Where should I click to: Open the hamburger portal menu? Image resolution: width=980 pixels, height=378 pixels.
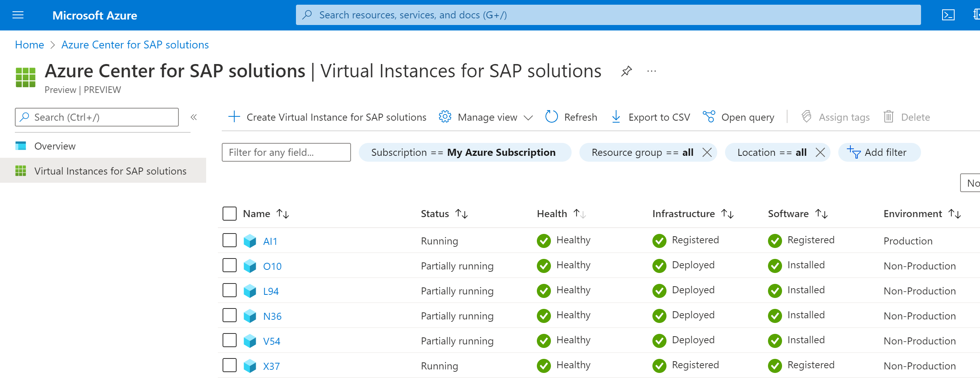pyautogui.click(x=18, y=15)
